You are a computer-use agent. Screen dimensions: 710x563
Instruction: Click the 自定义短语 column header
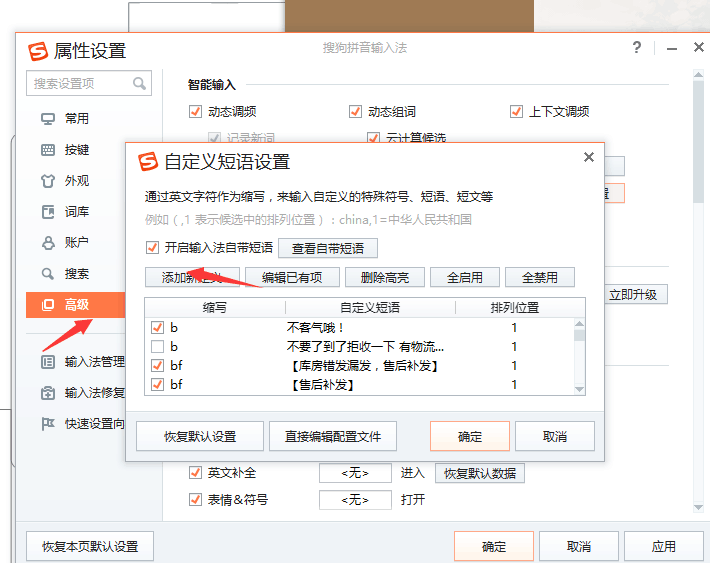[370, 308]
